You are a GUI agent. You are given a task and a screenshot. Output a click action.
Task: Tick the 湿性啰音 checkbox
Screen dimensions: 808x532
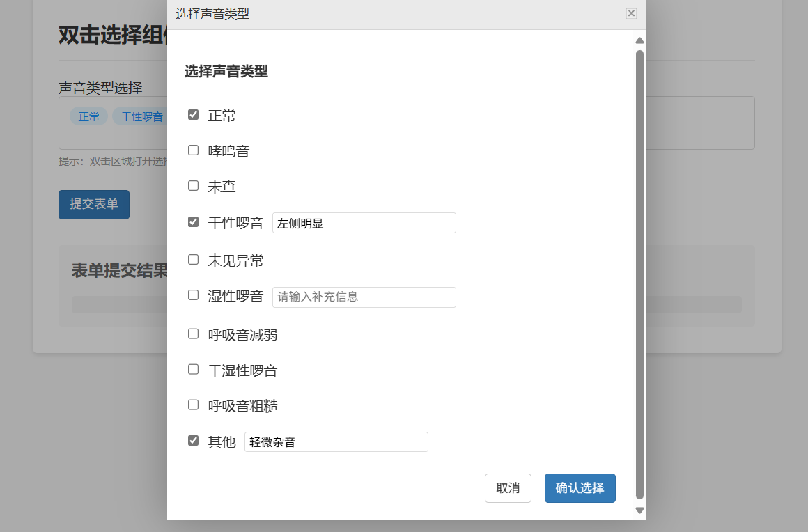194,295
